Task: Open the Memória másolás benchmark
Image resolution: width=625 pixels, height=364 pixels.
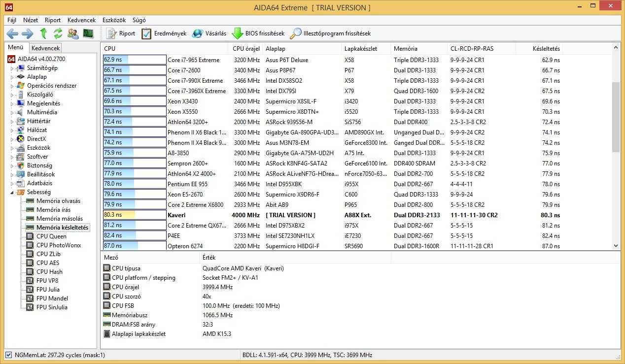Action: click(60, 219)
